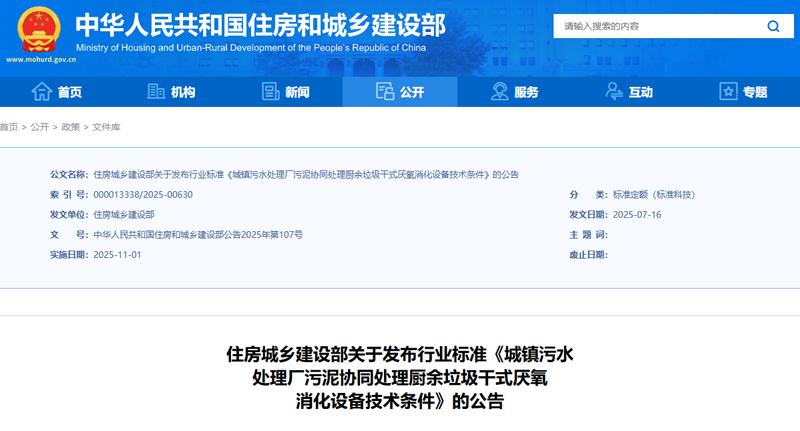This screenshot has width=800, height=431.
Task: Click the 发文日期 value 2025-07-16
Action: 637,215
